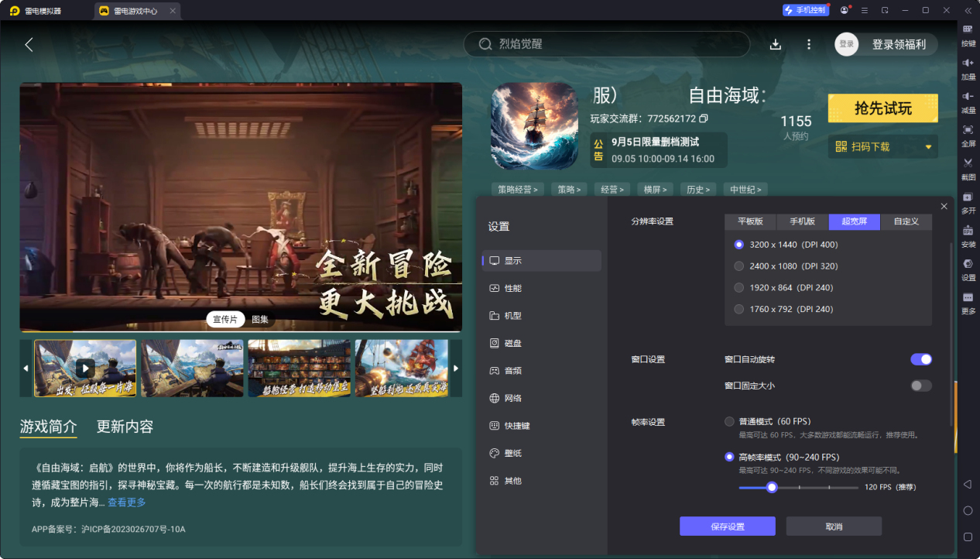
Task: Switch to 自定义 resolution tab
Action: coord(906,221)
